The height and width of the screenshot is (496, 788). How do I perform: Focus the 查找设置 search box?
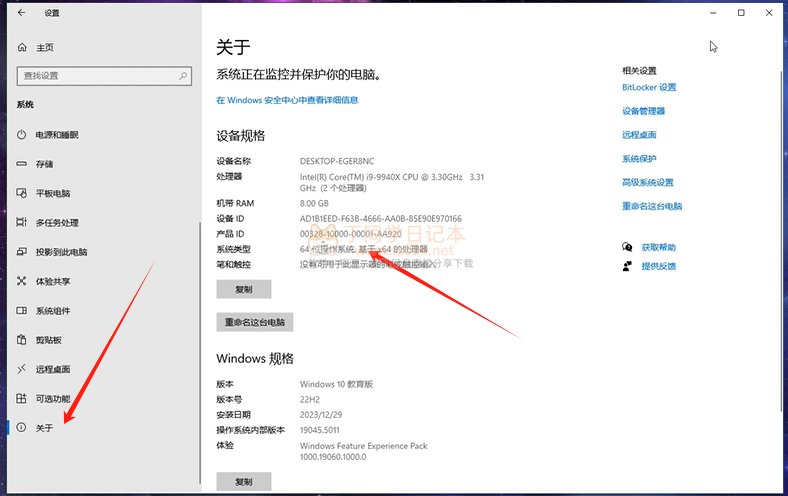pyautogui.click(x=104, y=76)
